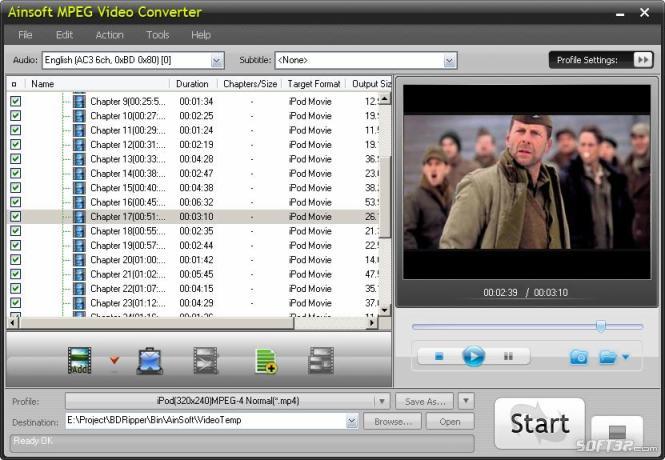Screen dimensions: 665x460
Task: Open the snapshot folder icon
Action: click(607, 357)
